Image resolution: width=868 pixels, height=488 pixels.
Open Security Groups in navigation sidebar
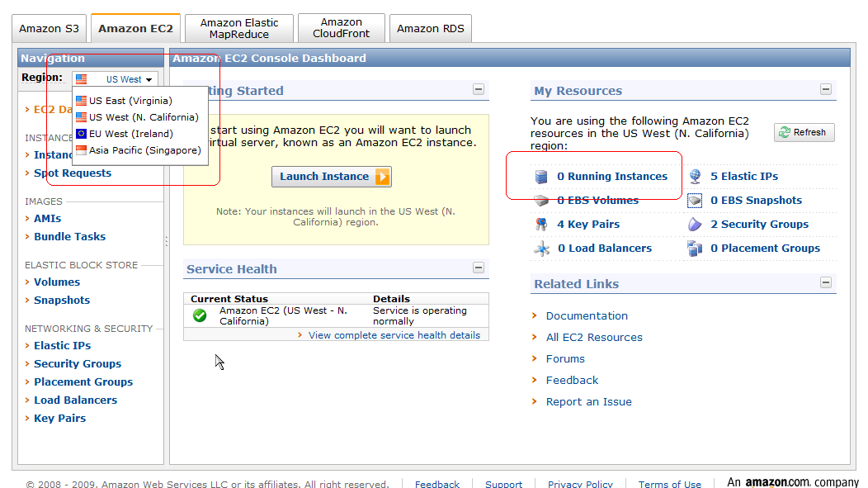pos(78,364)
